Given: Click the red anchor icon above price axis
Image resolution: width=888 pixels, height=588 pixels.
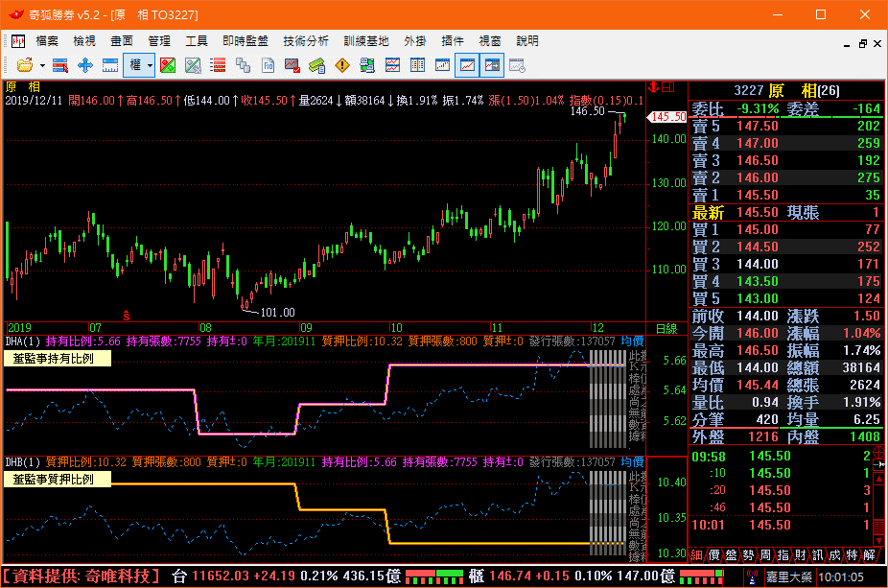Looking at the screenshot, I should click(654, 86).
